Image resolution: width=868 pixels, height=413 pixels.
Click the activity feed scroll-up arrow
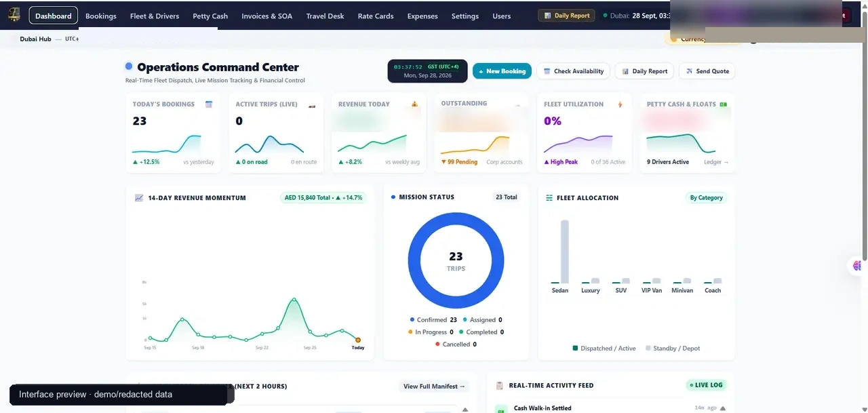tap(723, 408)
